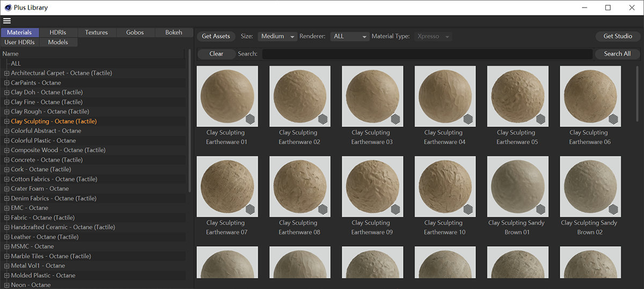Click the category list vertical scrollbar
Screen dimensions: 644x289
click(x=189, y=121)
